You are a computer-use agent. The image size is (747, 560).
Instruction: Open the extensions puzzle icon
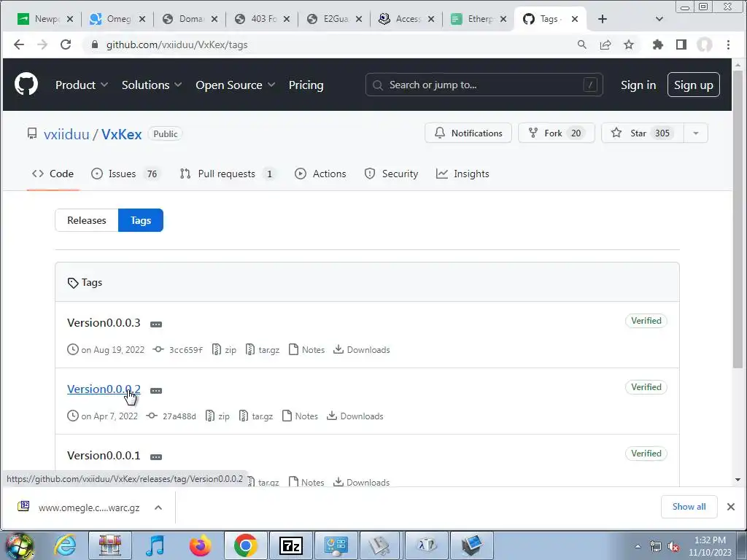657,44
